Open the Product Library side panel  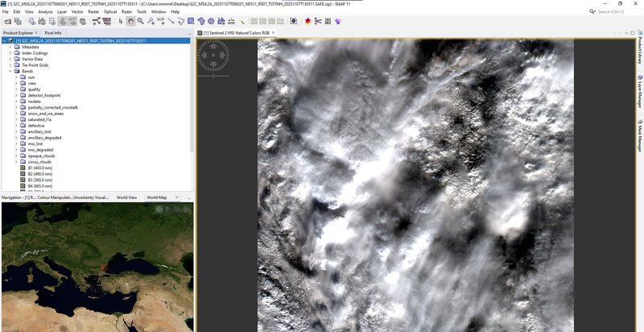(639, 56)
